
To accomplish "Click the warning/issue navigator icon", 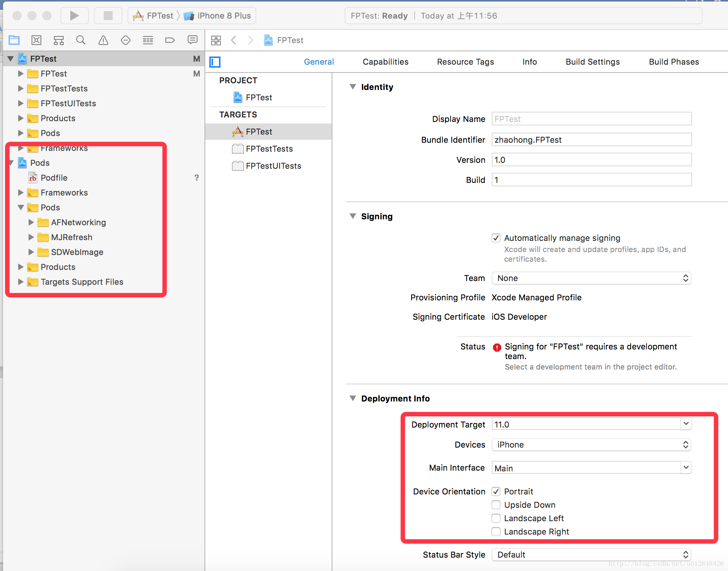I will 103,40.
